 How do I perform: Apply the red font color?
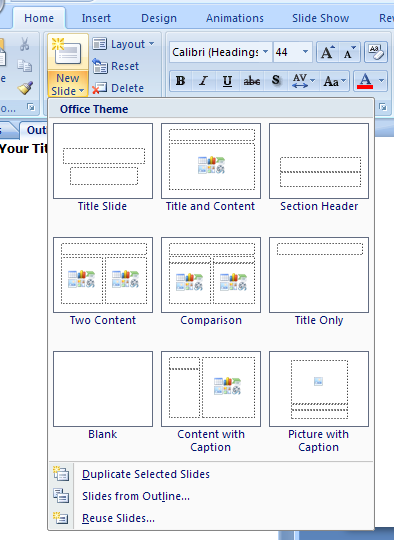pyautogui.click(x=365, y=81)
